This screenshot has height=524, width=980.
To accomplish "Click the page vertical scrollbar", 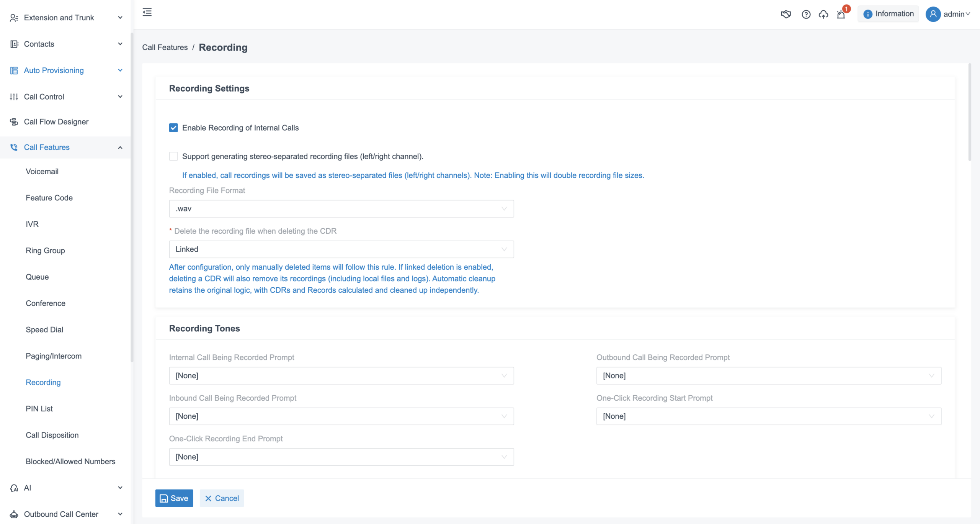I will point(970,112).
